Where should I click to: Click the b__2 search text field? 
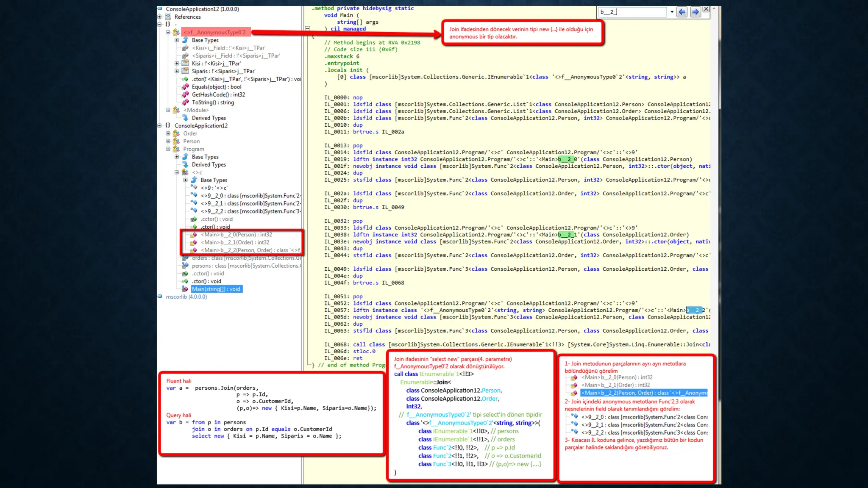[633, 12]
